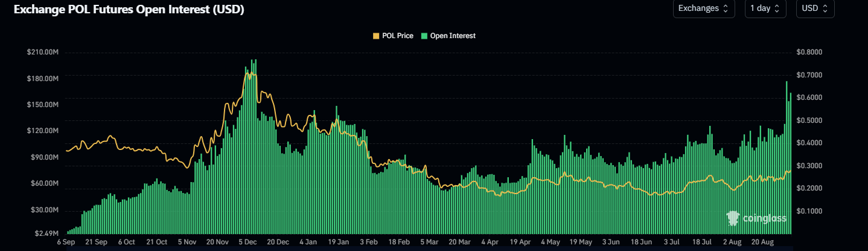Toggle the Open Interest series label in legend
The width and height of the screenshot is (868, 251).
(453, 36)
